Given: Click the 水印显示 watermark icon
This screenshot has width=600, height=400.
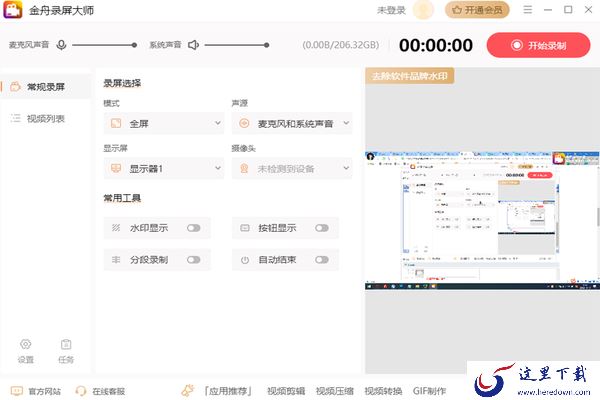Looking at the screenshot, I should point(116,228).
